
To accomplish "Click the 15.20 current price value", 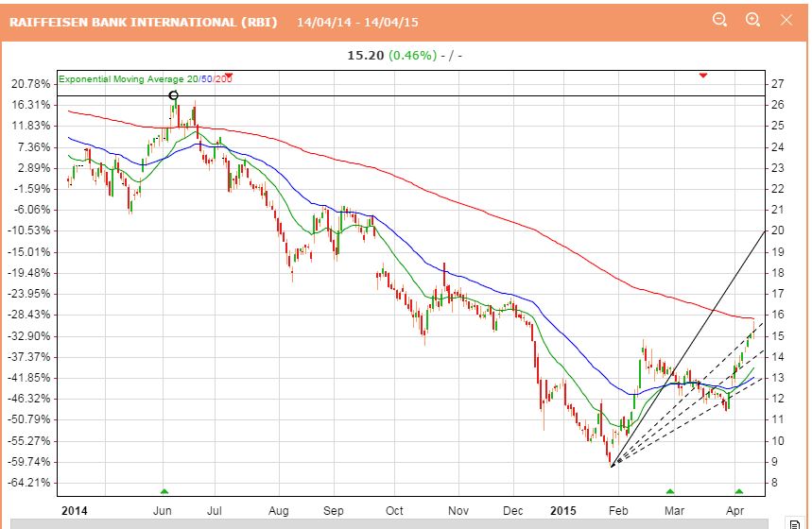I will coord(364,55).
